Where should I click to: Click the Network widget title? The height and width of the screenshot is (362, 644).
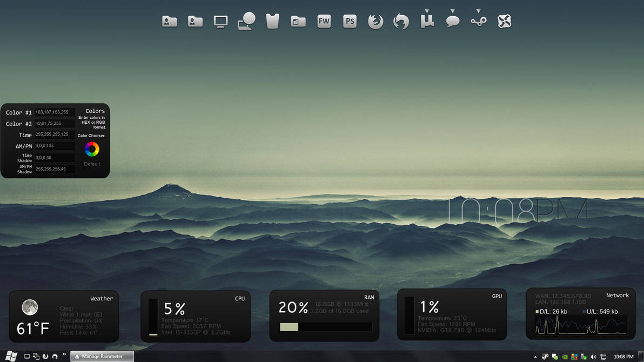618,296
